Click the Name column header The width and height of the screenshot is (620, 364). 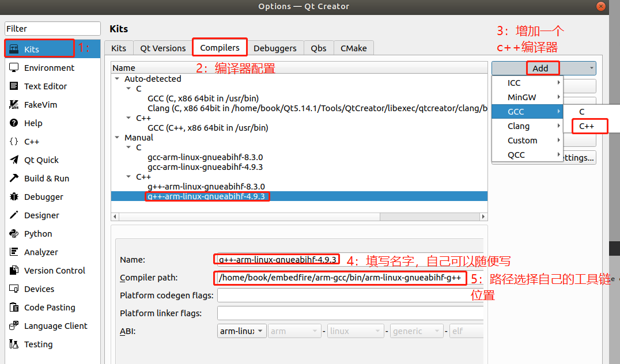(x=299, y=67)
